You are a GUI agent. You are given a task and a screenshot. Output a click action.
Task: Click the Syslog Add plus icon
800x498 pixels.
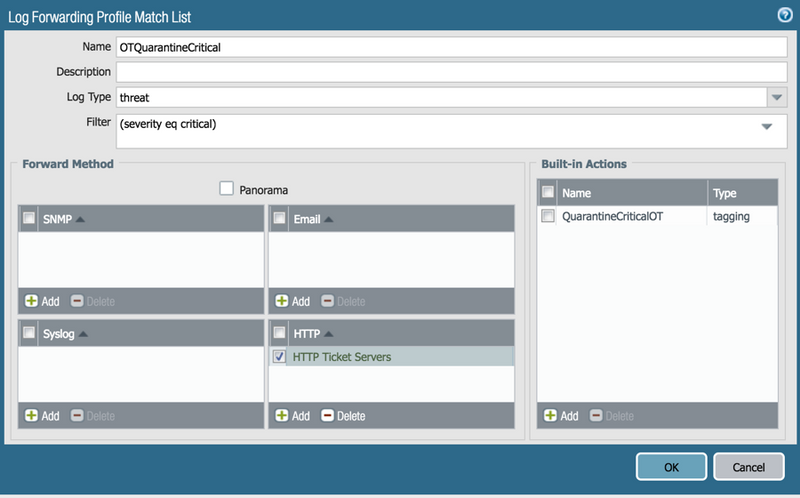click(31, 416)
